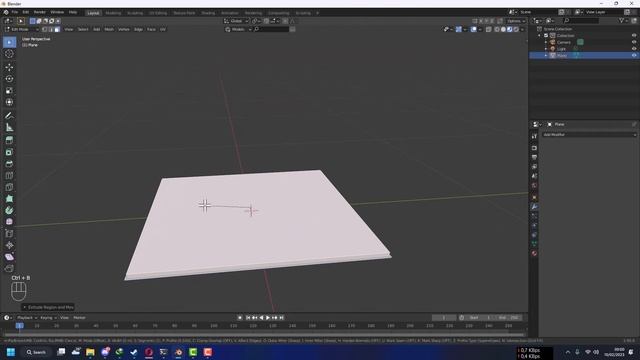This screenshot has width=640, height=360.
Task: Open the Render menu
Action: (40, 13)
